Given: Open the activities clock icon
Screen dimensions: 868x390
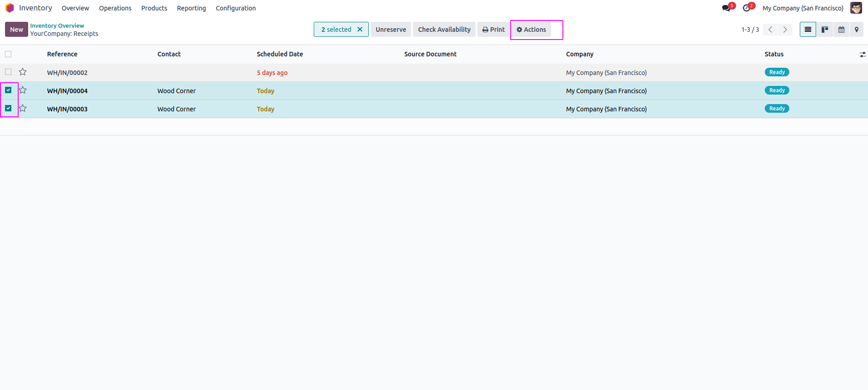Looking at the screenshot, I should [746, 8].
